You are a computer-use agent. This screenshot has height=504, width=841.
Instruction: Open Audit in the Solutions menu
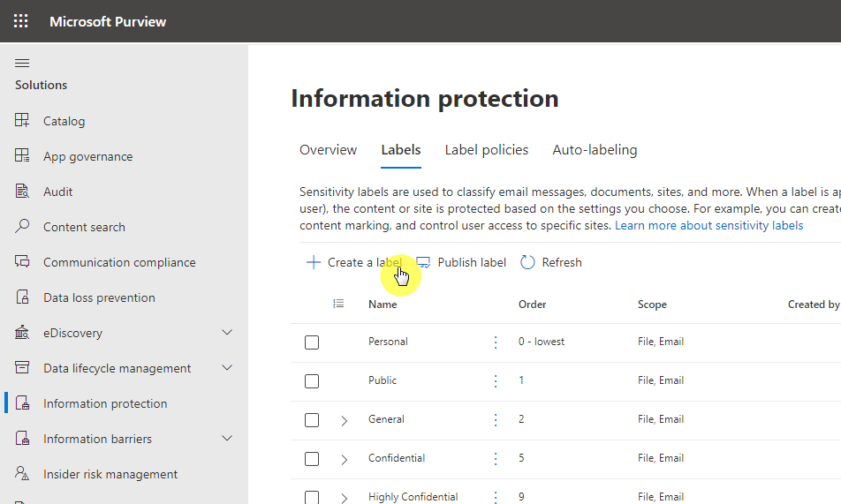[x=58, y=192]
